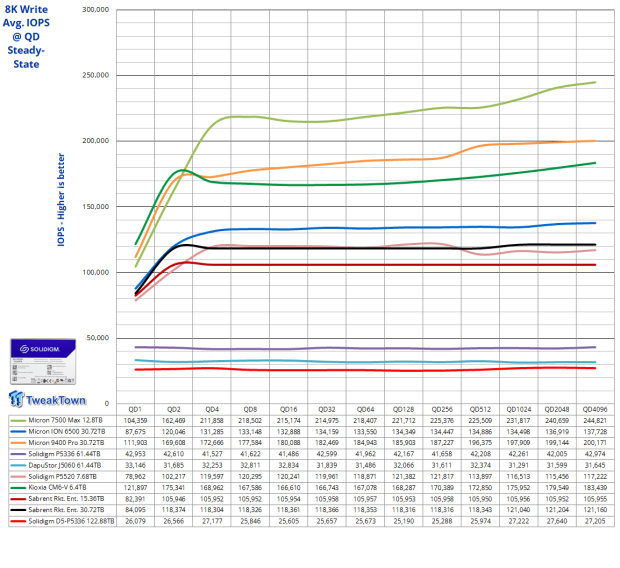Select Micron 7500 Max QD1 value '104,359'

click(x=135, y=420)
